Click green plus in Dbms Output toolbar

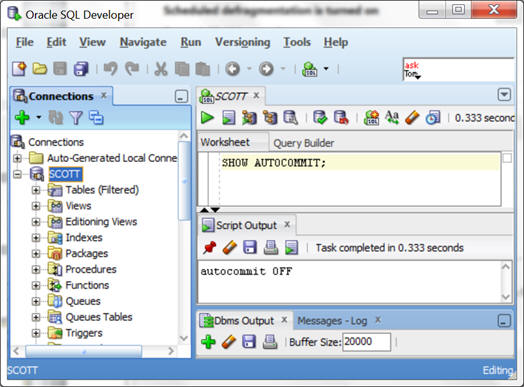208,342
